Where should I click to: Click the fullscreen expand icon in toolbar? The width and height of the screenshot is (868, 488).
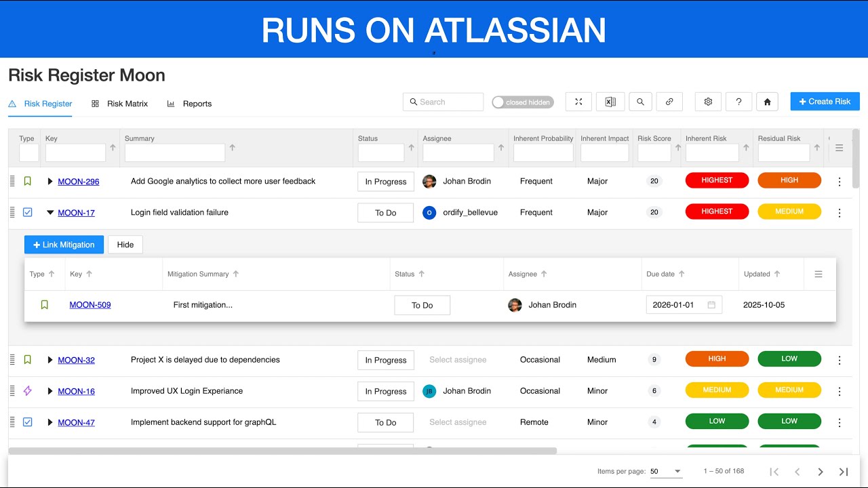pyautogui.click(x=578, y=102)
